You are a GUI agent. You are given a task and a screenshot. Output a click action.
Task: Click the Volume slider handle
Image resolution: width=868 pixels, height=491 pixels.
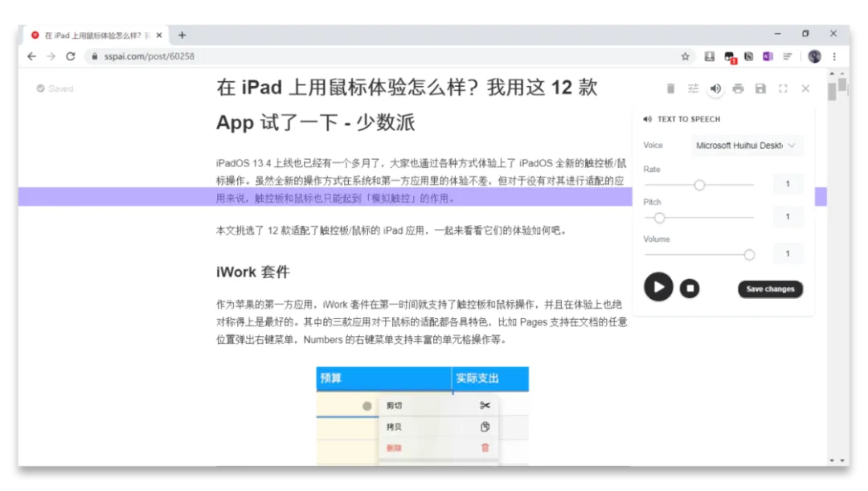(x=749, y=255)
